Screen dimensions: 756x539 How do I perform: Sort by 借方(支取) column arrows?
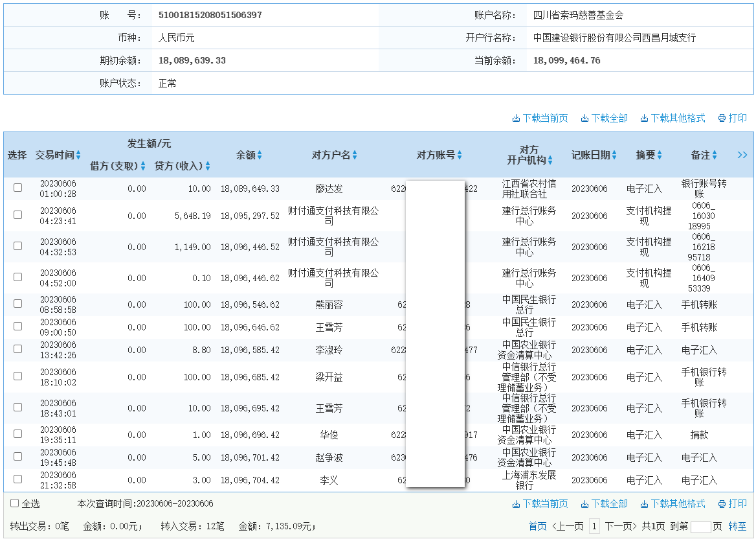click(x=142, y=166)
